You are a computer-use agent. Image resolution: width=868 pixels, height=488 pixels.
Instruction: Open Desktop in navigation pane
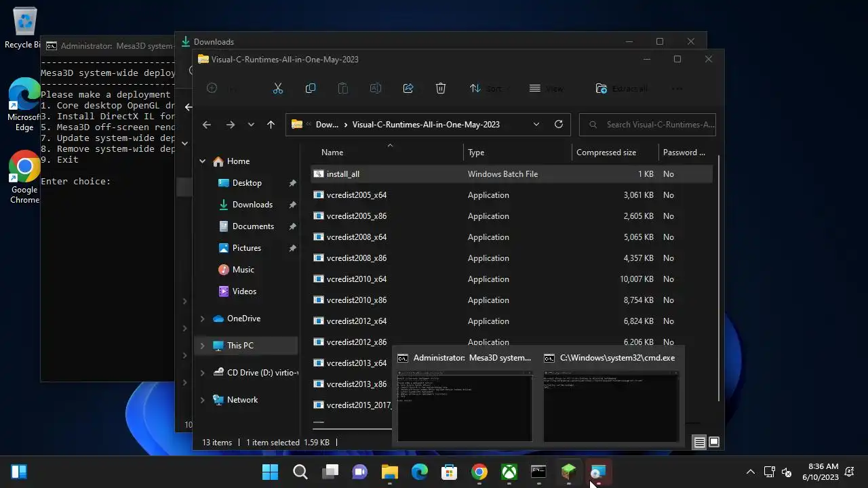coord(247,183)
